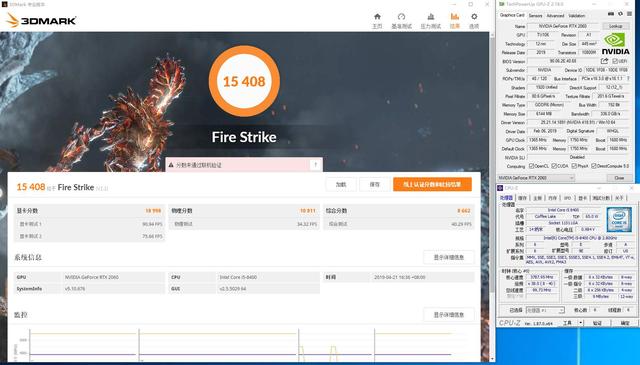Click the show details button beside 监控
This screenshot has height=365, width=640.
pos(449,315)
